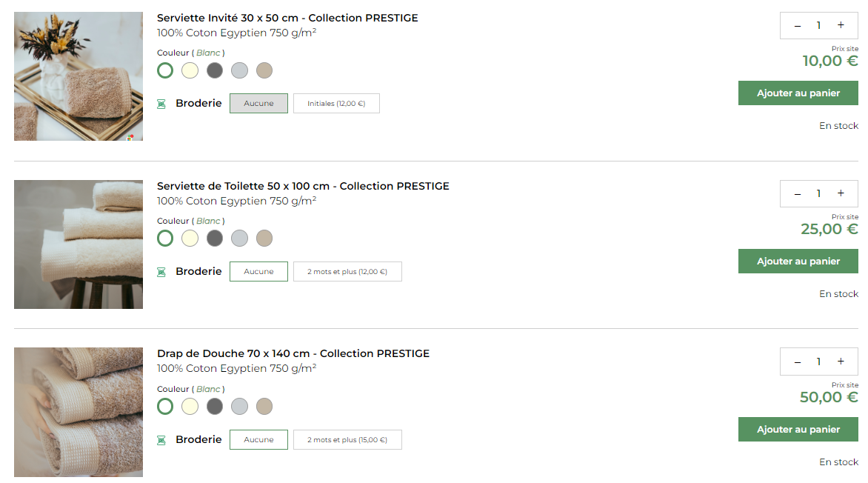Select dark grey color for Serviette Invité
Screen dimensions: 868x483
tap(215, 70)
